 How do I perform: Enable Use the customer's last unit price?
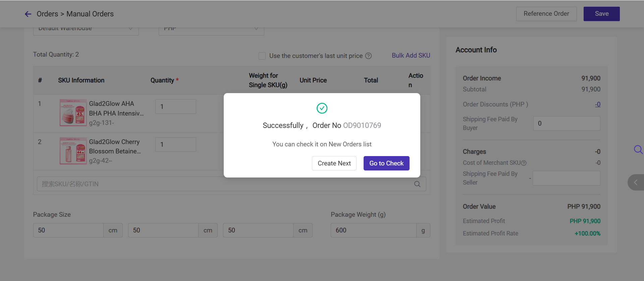[262, 56]
